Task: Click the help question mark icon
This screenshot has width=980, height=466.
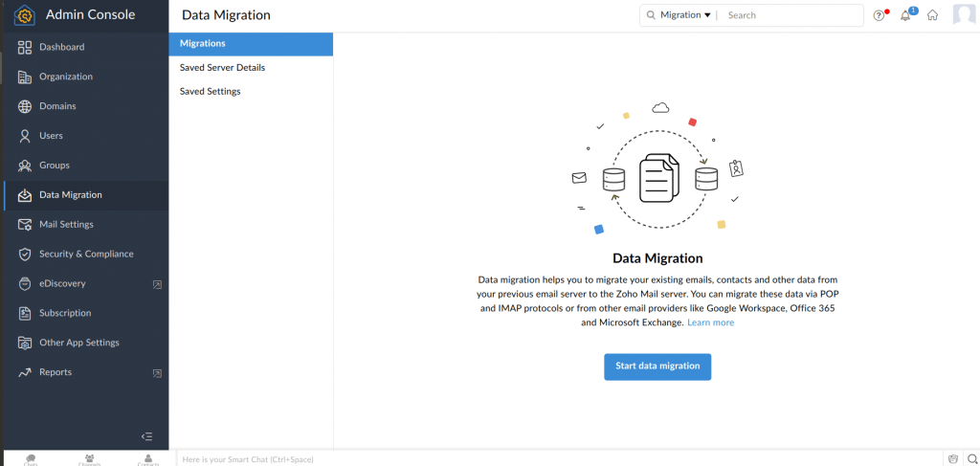Action: 880,15
